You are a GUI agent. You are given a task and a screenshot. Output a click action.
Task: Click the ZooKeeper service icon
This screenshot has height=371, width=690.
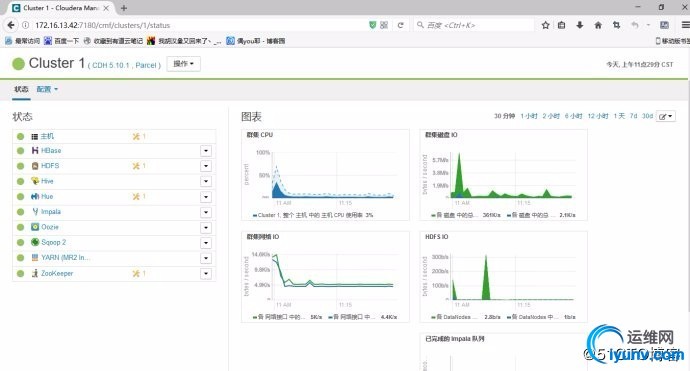[x=35, y=273]
